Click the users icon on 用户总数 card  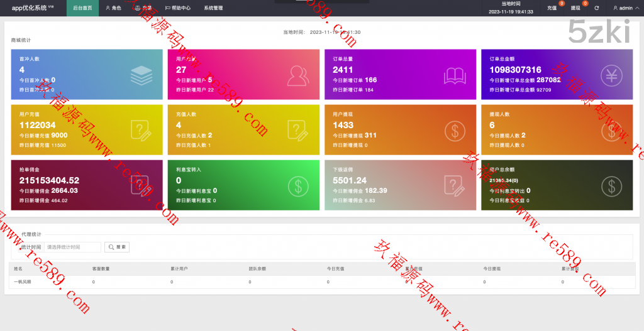297,75
